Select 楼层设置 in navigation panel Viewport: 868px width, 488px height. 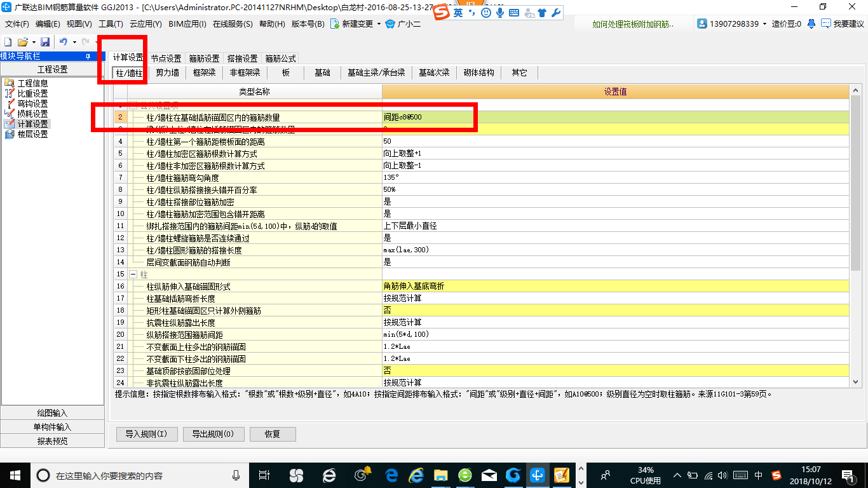(x=32, y=134)
